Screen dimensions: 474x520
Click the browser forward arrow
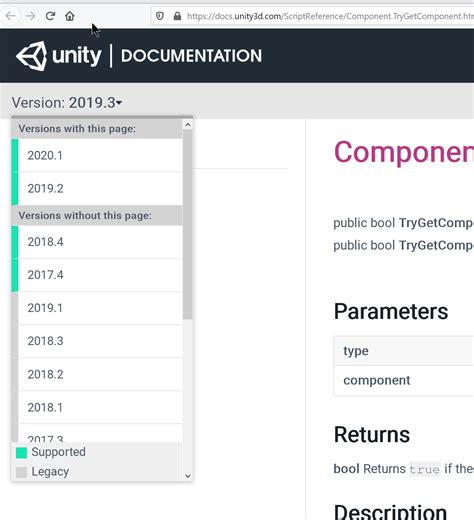[x=30, y=16]
